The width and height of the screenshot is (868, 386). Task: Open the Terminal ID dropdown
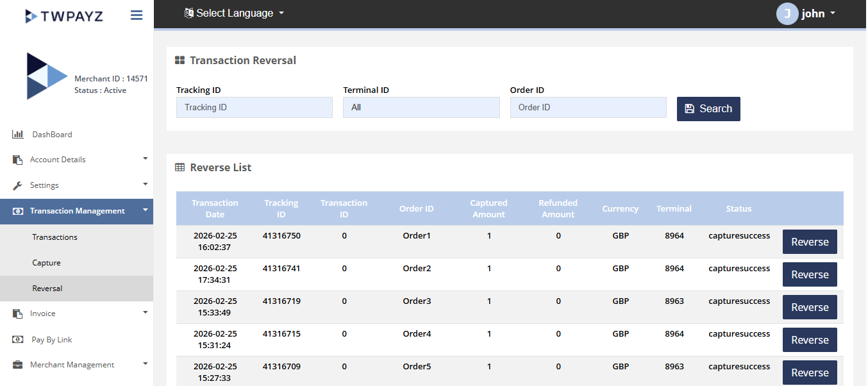pos(421,108)
